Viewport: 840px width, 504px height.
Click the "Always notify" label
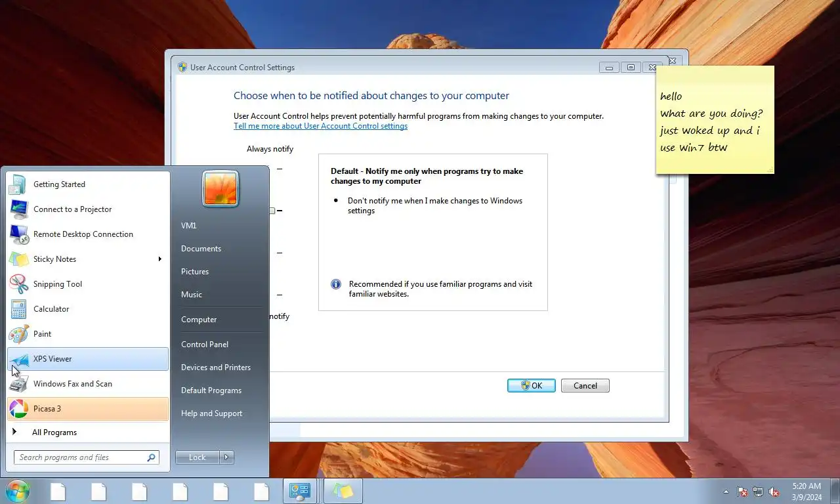(x=270, y=149)
